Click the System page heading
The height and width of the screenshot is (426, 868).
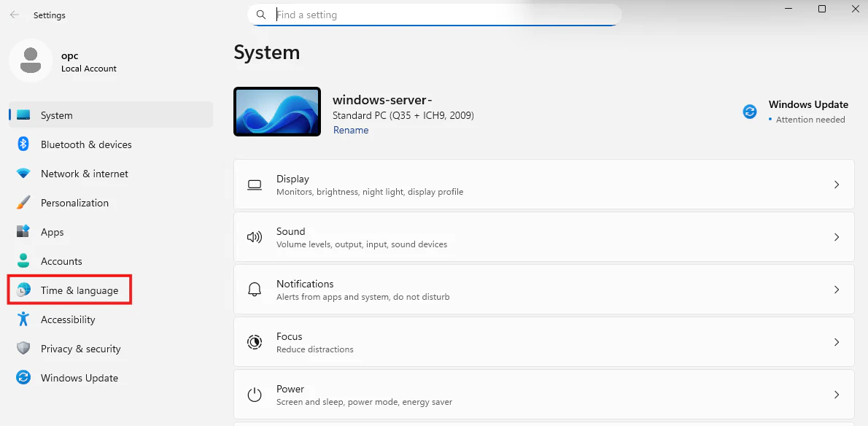pyautogui.click(x=267, y=53)
